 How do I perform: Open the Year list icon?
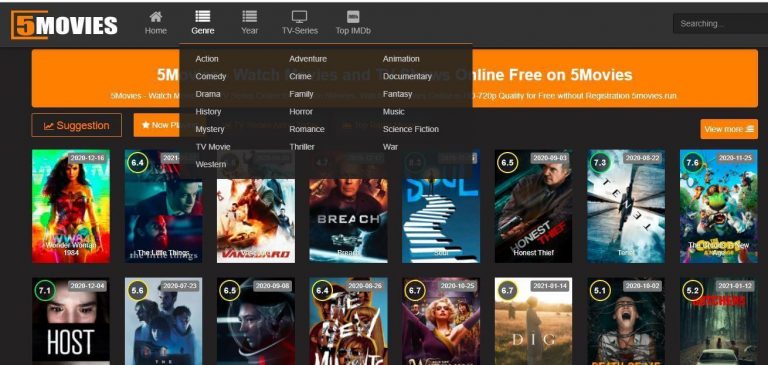(x=249, y=17)
